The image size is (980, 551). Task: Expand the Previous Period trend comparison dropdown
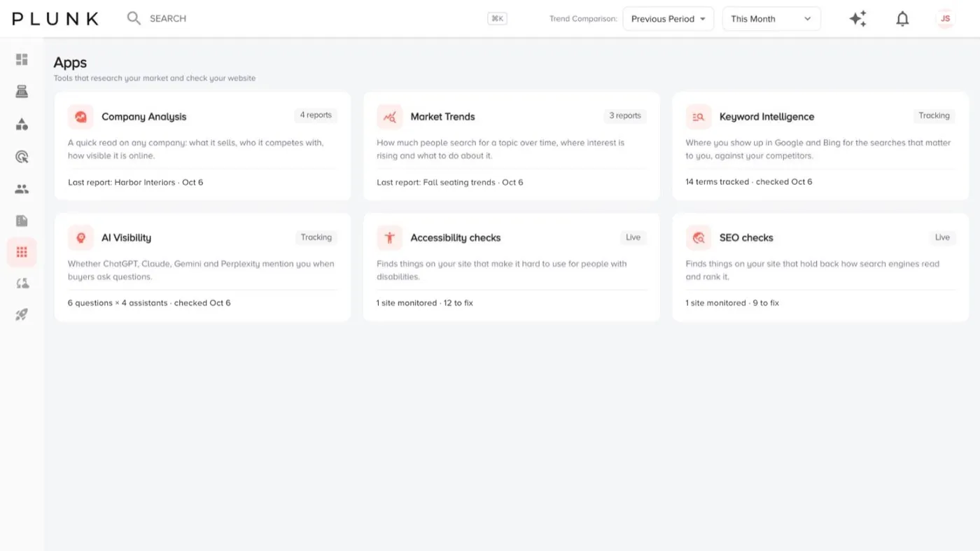point(668,19)
